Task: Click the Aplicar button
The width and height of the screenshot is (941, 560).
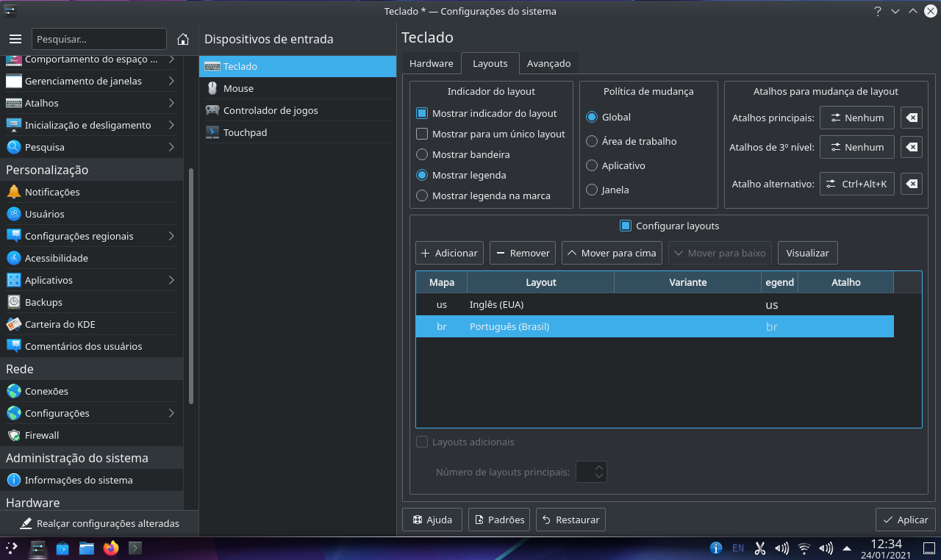Action: pyautogui.click(x=905, y=520)
